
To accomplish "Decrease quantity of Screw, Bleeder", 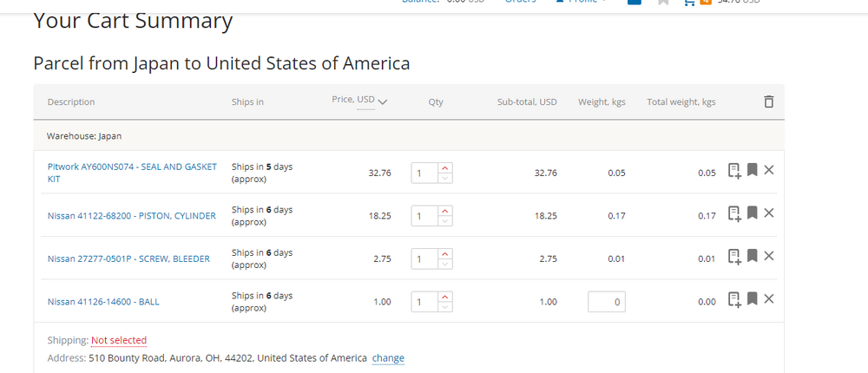I will click(x=445, y=264).
